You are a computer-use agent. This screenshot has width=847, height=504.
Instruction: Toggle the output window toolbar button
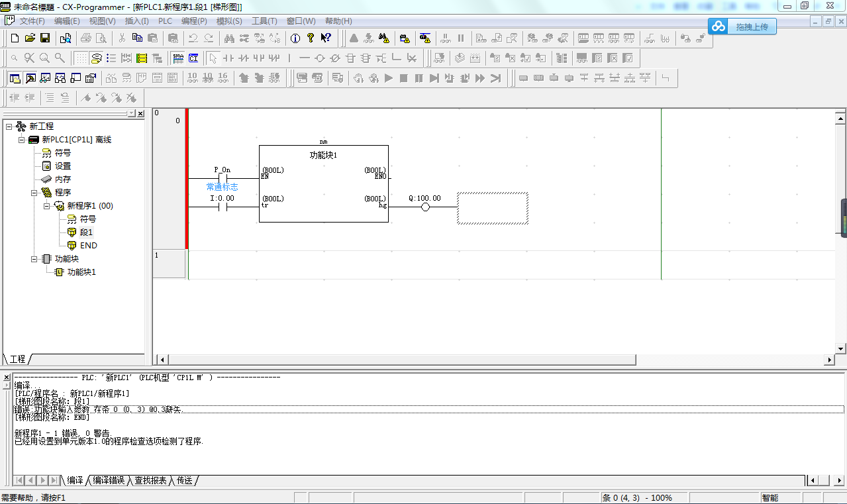click(30, 78)
